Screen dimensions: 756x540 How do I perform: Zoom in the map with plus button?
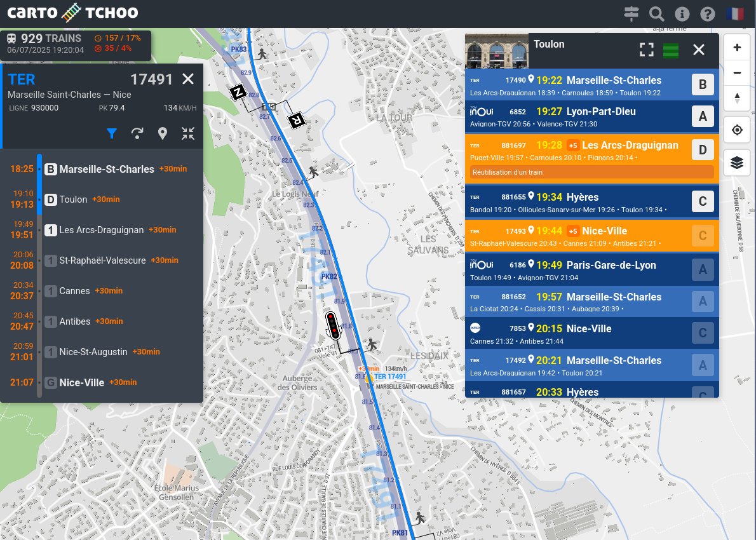click(737, 47)
